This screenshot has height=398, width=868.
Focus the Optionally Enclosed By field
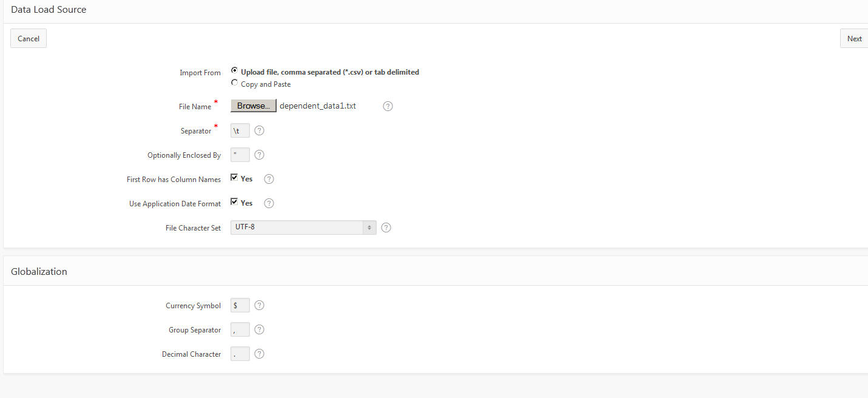(x=240, y=155)
